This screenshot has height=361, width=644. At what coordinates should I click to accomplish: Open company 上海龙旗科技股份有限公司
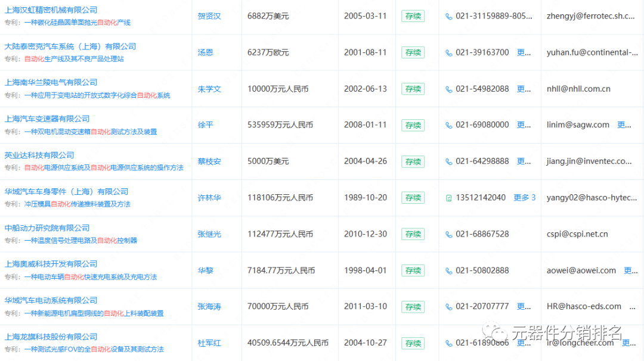(51, 337)
